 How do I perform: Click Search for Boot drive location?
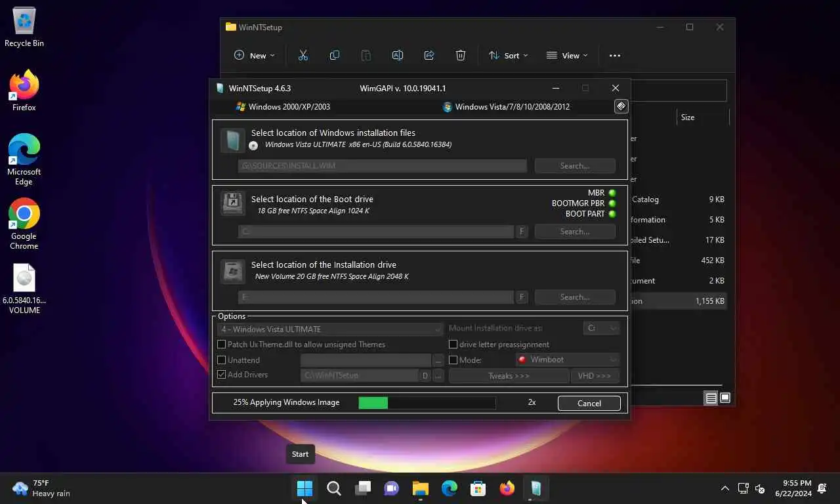pyautogui.click(x=575, y=232)
